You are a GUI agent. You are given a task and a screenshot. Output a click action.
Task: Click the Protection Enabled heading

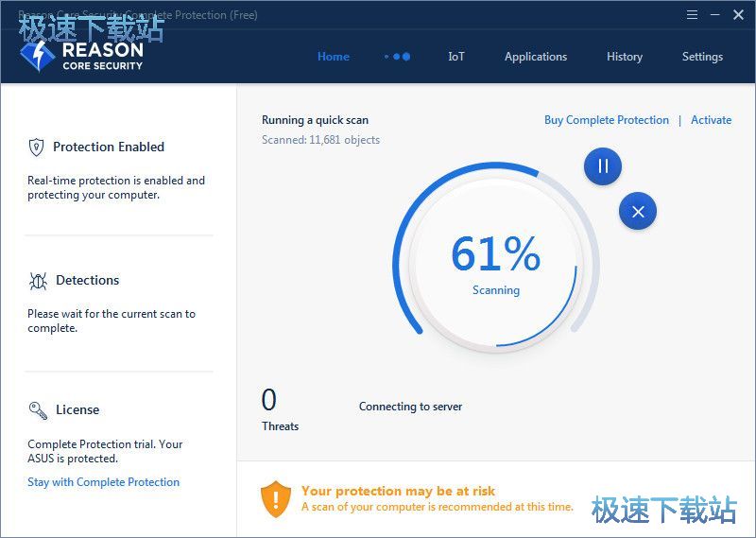coord(109,147)
